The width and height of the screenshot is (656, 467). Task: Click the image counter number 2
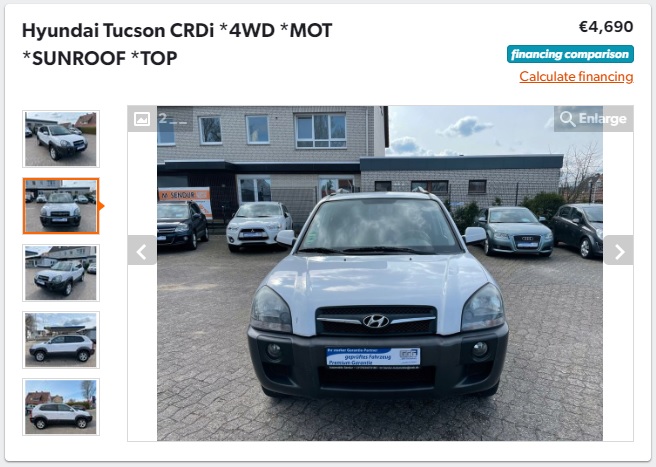click(163, 119)
